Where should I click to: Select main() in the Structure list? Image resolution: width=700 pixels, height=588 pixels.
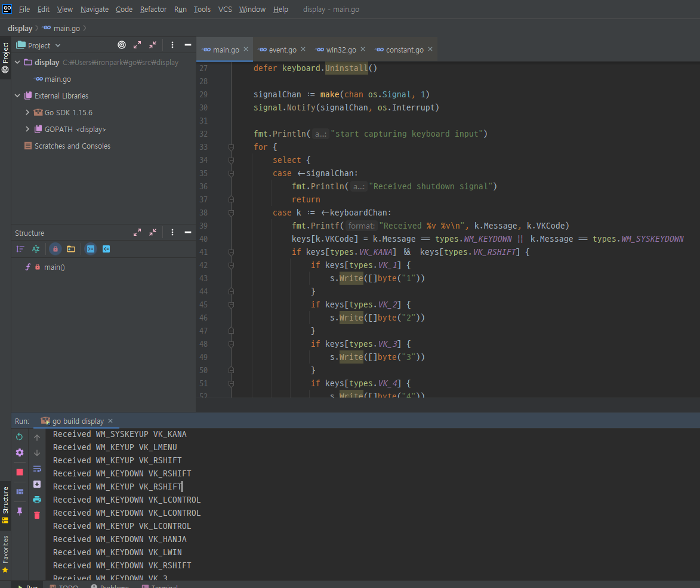coord(54,267)
